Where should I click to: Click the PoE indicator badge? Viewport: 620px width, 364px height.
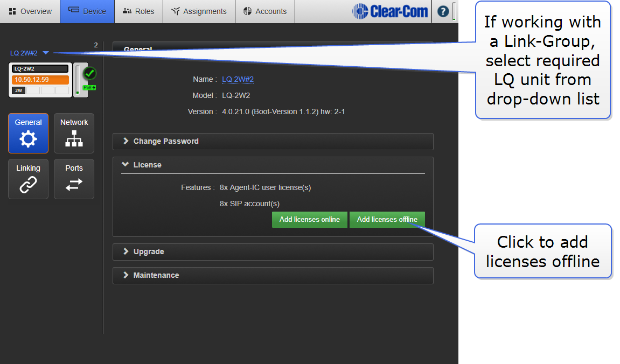[89, 87]
